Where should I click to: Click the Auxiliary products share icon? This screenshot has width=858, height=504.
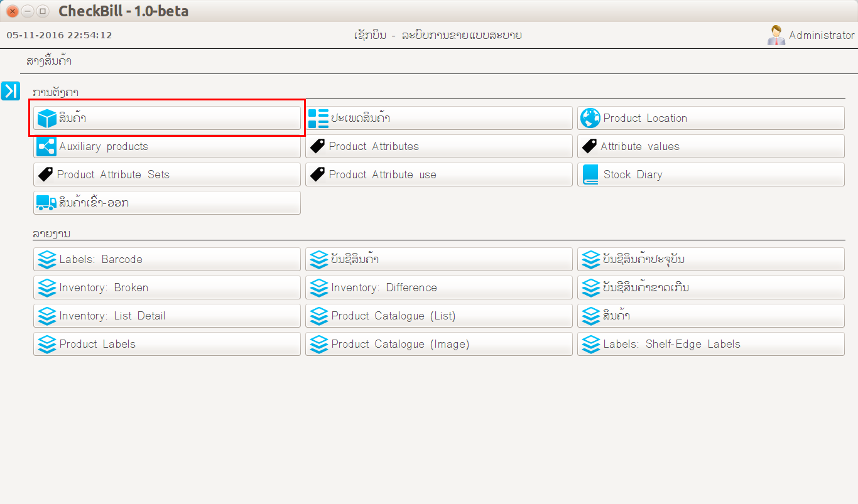pos(46,146)
